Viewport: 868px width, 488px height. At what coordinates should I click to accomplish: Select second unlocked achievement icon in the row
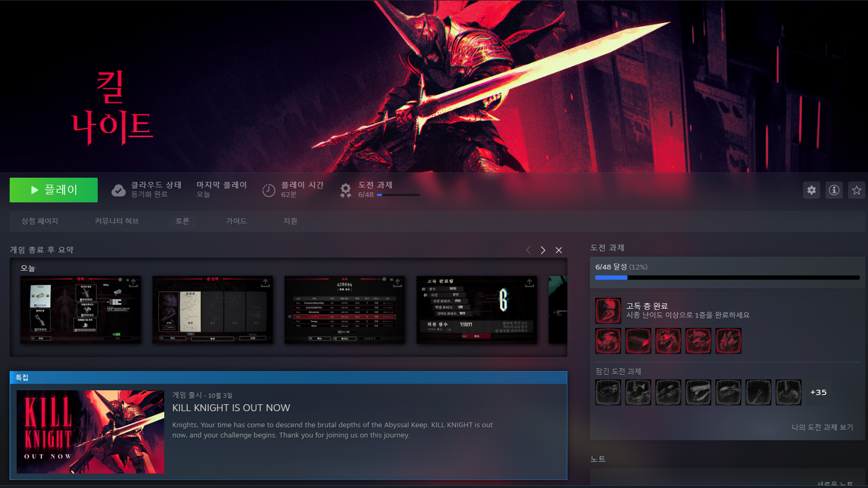click(x=638, y=341)
